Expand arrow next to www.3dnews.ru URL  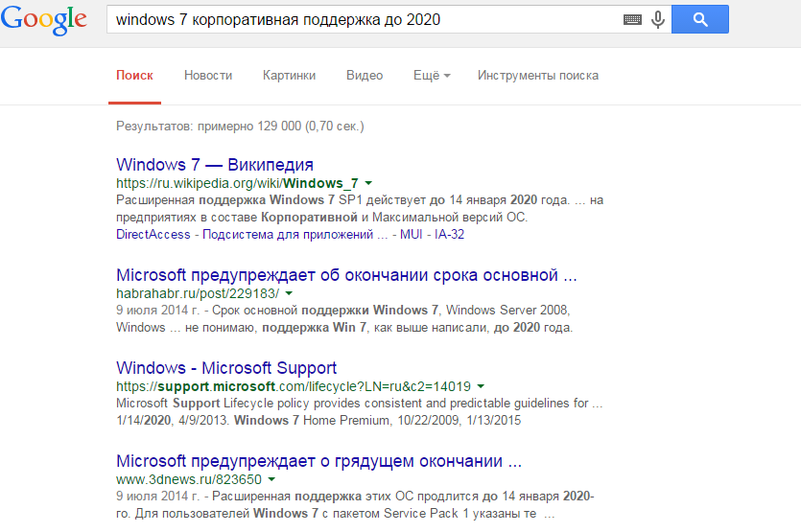[271, 479]
